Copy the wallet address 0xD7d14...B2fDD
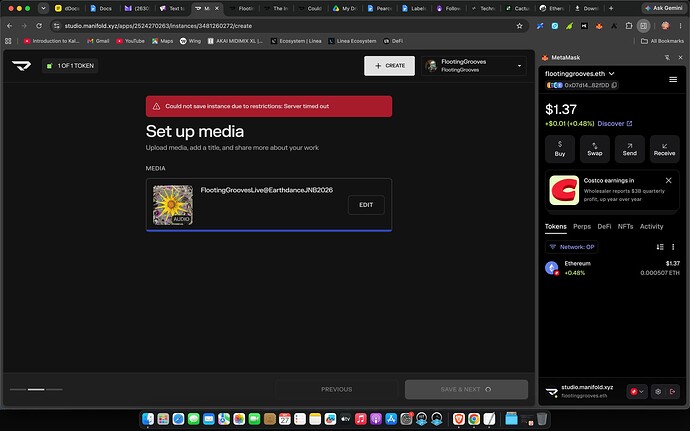Screen dimensions: 690x431 (x=614, y=85)
